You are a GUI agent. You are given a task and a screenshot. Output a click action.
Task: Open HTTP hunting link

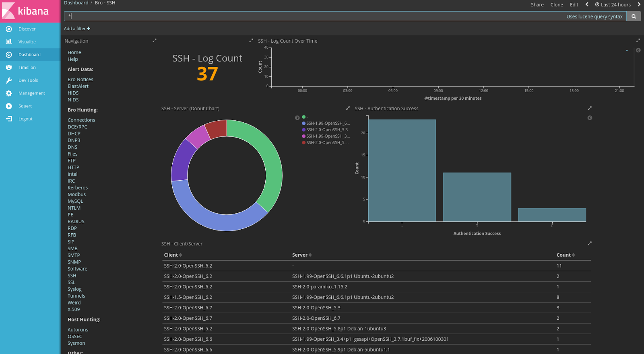tap(73, 168)
